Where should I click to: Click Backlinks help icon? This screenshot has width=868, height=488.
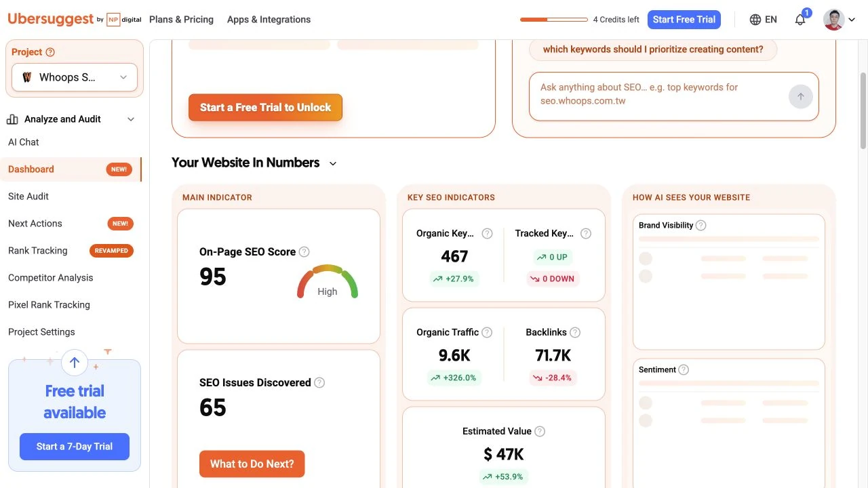575,332
